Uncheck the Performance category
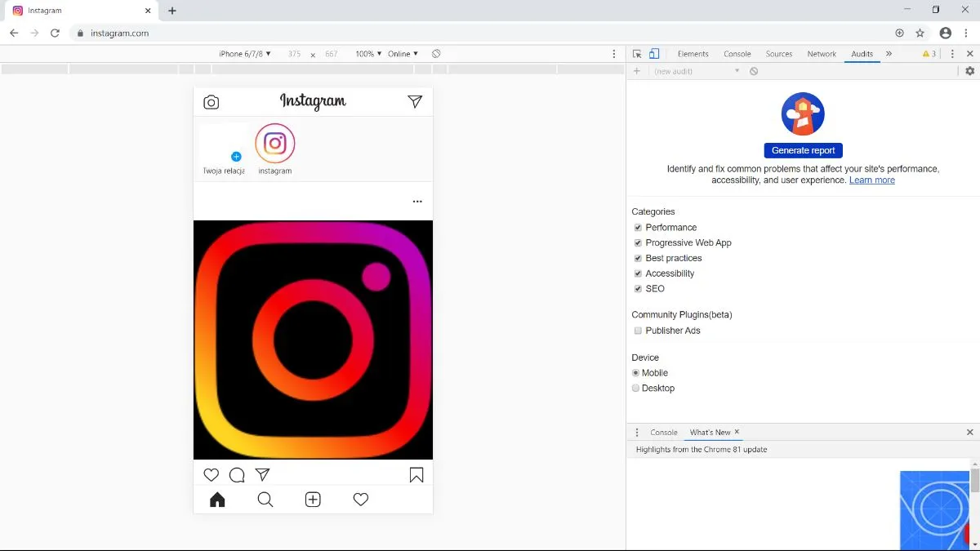The image size is (980, 551). (638, 228)
